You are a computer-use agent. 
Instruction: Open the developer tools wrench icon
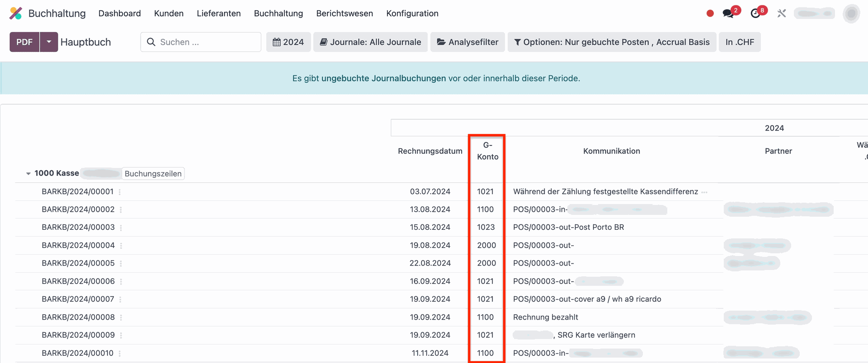point(782,14)
